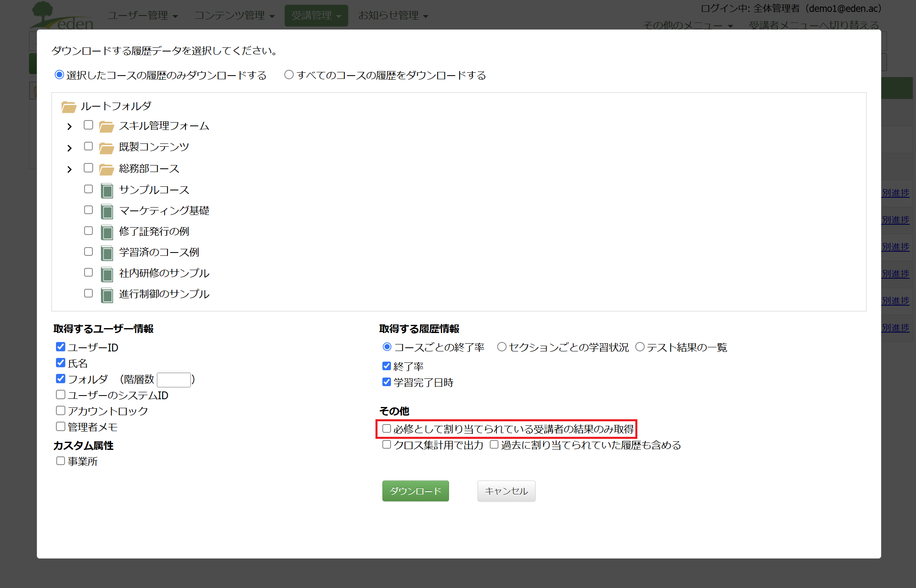Open the コンテンツ管理 dropdown menu

point(235,16)
